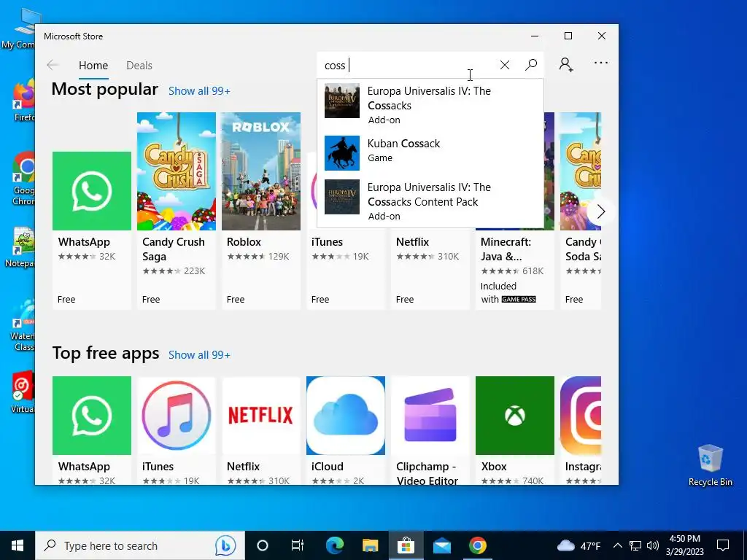Click the Netflix title in Most popular

click(413, 242)
